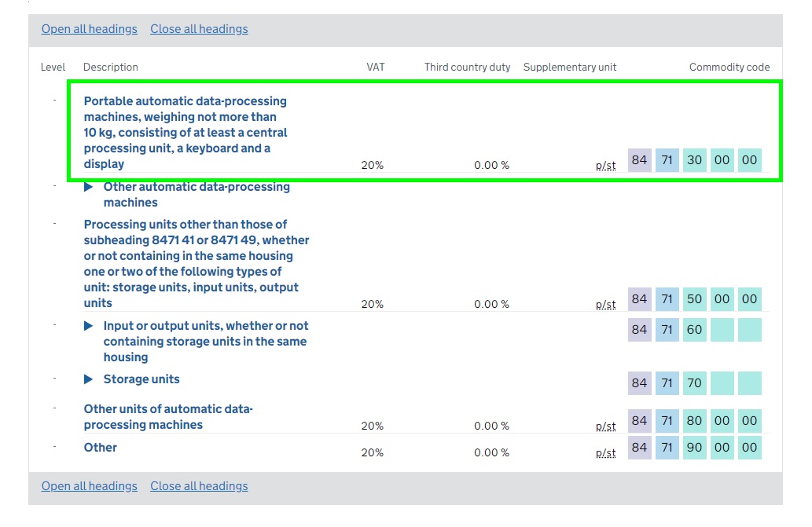Click "Close all headings" at the top
812x527 pixels.
click(199, 29)
